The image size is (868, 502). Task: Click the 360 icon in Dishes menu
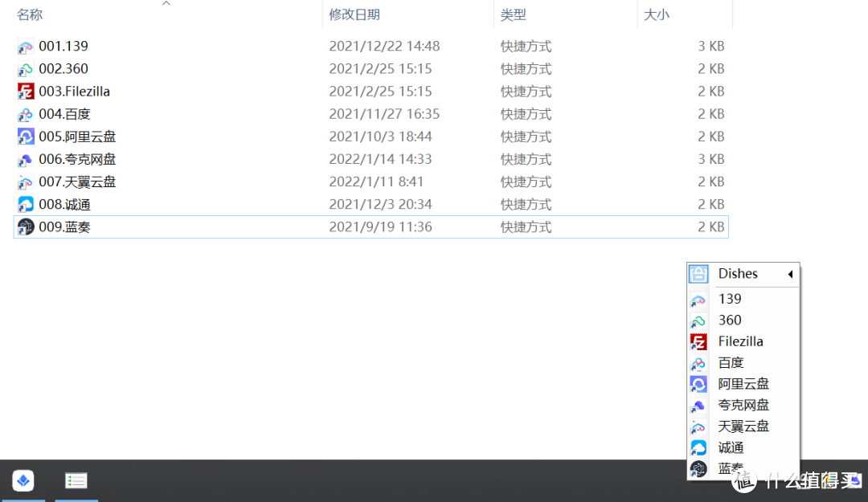tap(698, 320)
